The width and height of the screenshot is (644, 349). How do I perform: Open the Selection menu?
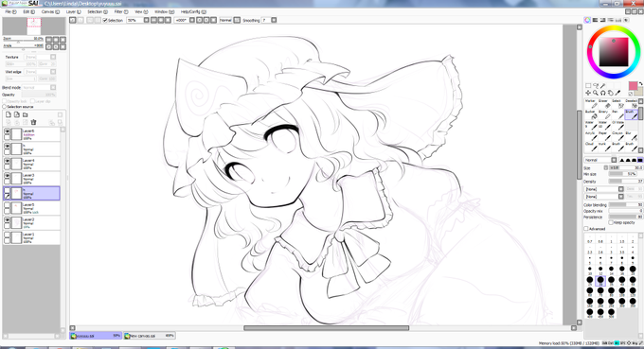[98, 12]
